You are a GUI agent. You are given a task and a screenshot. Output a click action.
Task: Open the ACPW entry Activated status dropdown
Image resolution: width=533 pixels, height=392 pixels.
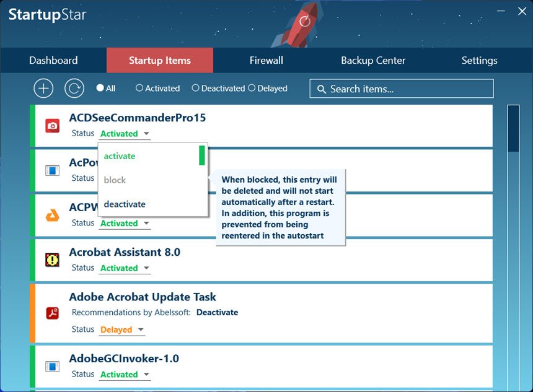[x=125, y=223]
